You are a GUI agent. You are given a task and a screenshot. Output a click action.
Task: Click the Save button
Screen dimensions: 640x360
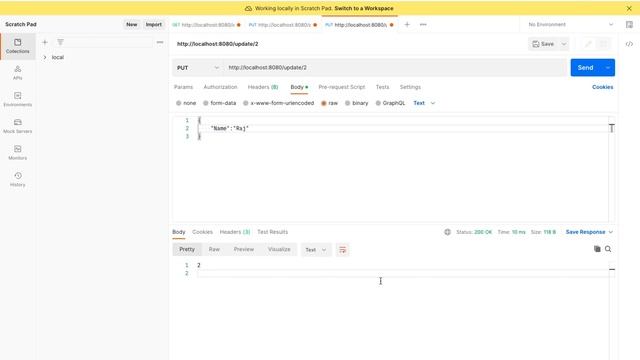click(543, 44)
